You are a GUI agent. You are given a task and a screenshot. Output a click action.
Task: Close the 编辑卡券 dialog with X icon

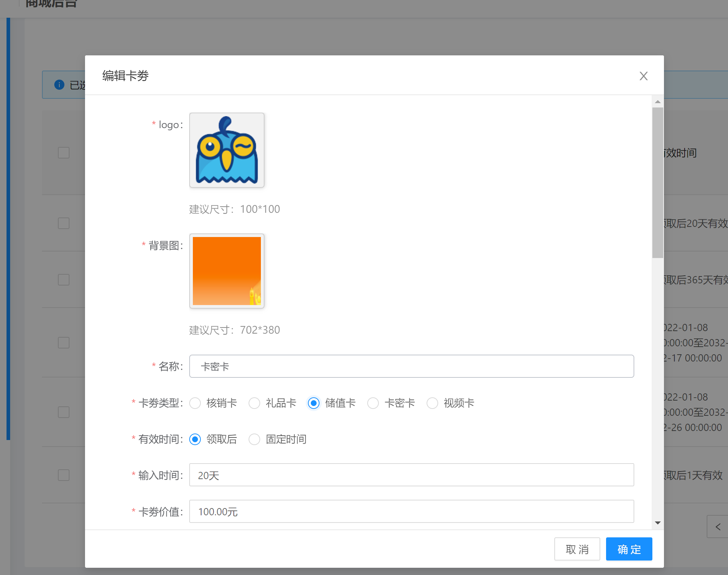pyautogui.click(x=643, y=76)
